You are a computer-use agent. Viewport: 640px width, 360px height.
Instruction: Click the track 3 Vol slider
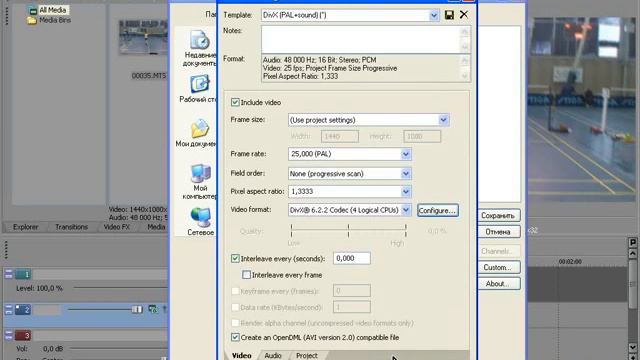click(118, 349)
